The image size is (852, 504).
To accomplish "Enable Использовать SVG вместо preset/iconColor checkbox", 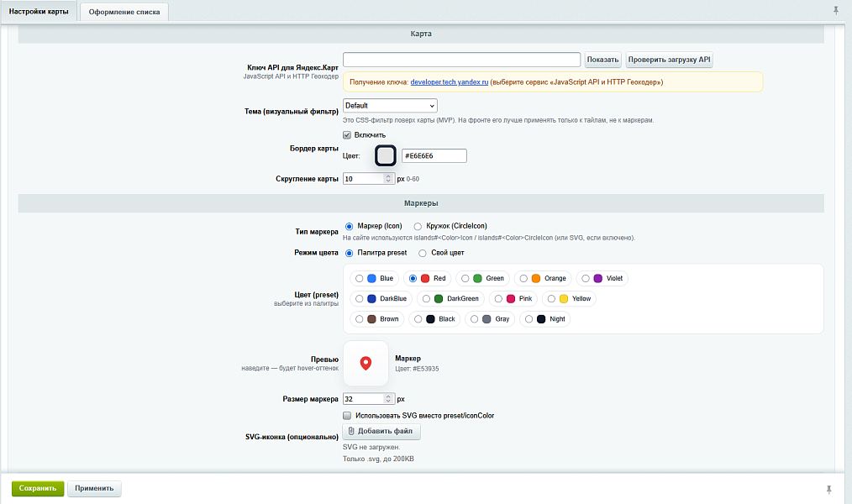I will (x=347, y=416).
